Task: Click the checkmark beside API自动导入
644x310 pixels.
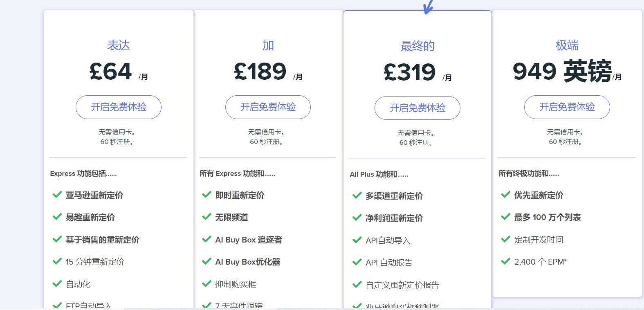Action: (357, 240)
